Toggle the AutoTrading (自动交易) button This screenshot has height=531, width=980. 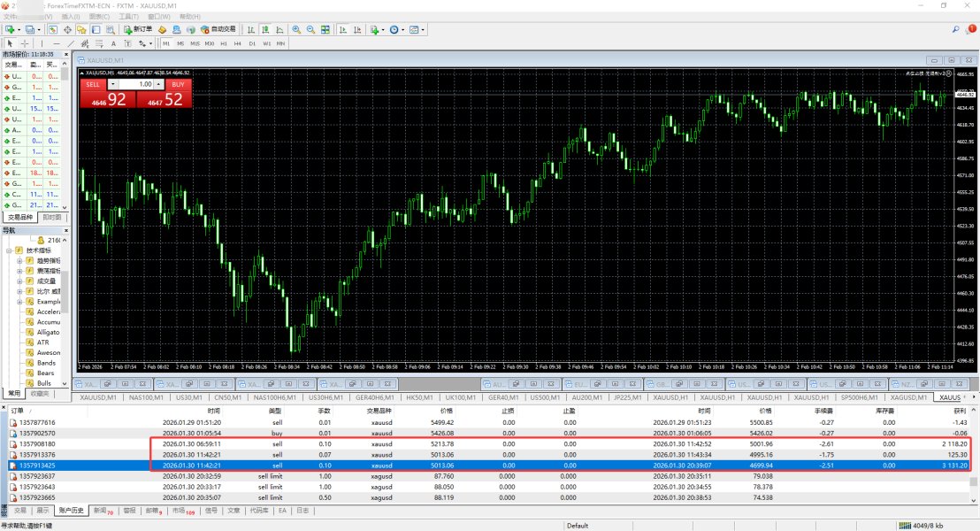[x=217, y=29]
